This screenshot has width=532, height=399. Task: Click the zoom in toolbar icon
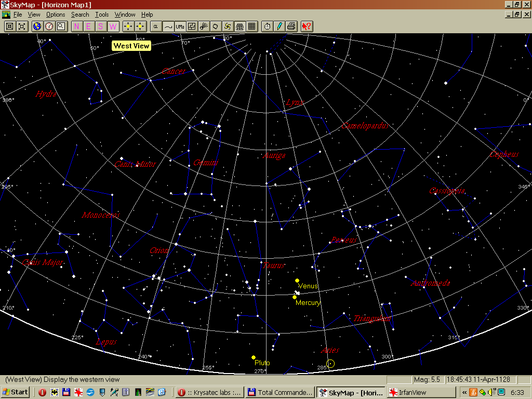10,26
